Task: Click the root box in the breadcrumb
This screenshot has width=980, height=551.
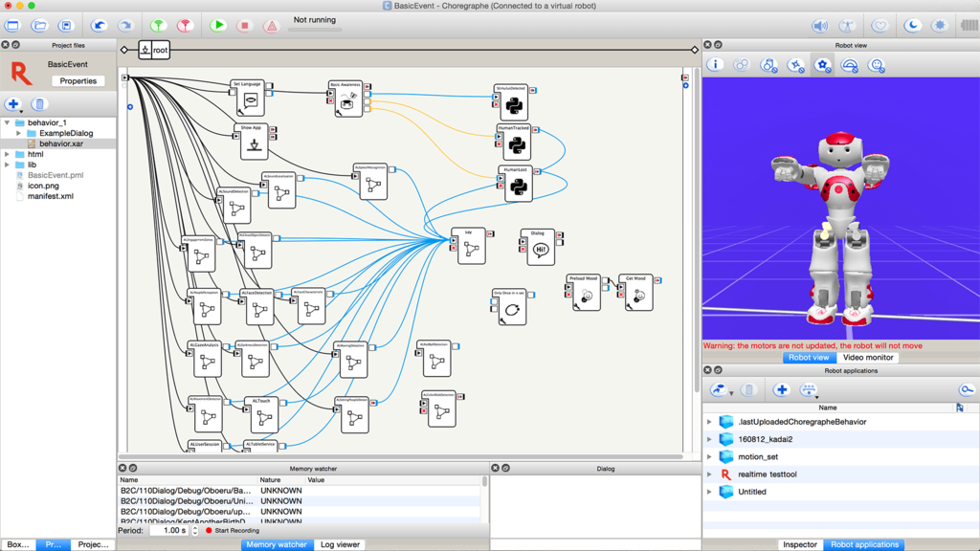Action: [154, 50]
